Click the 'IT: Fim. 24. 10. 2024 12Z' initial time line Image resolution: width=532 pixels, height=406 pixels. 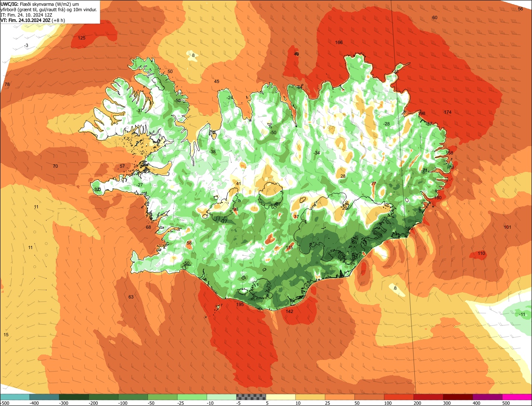coord(26,15)
